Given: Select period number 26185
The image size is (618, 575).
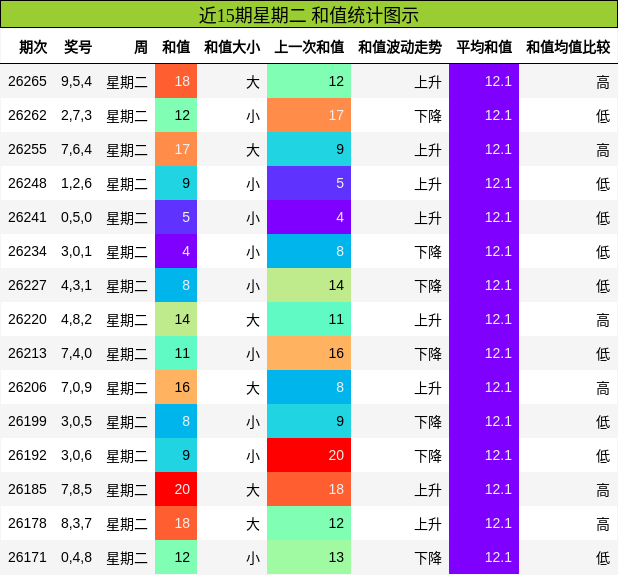Looking at the screenshot, I should 27,489.
